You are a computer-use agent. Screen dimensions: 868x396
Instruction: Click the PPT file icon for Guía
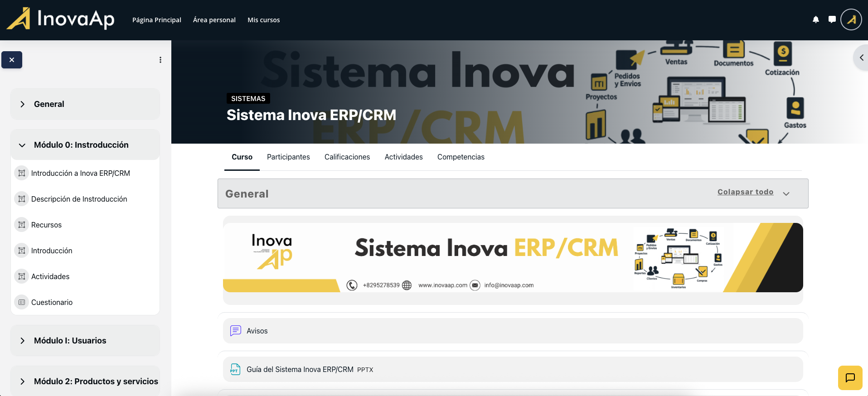click(x=235, y=369)
